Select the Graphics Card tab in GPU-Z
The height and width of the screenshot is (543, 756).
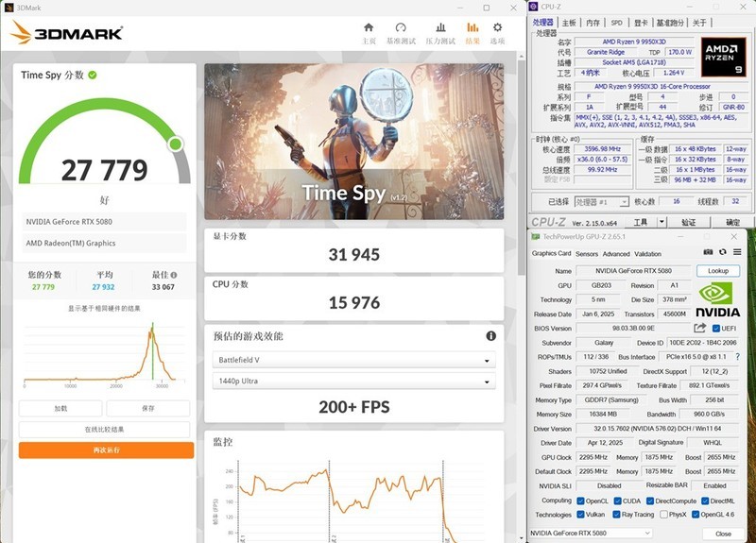pyautogui.click(x=551, y=253)
